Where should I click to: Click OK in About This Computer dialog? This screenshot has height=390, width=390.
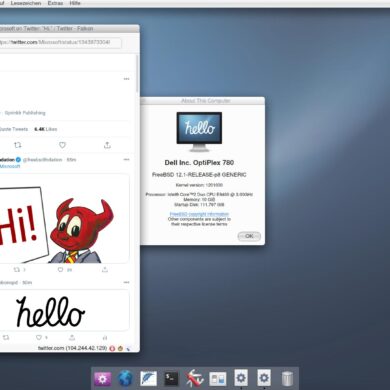pos(249,236)
